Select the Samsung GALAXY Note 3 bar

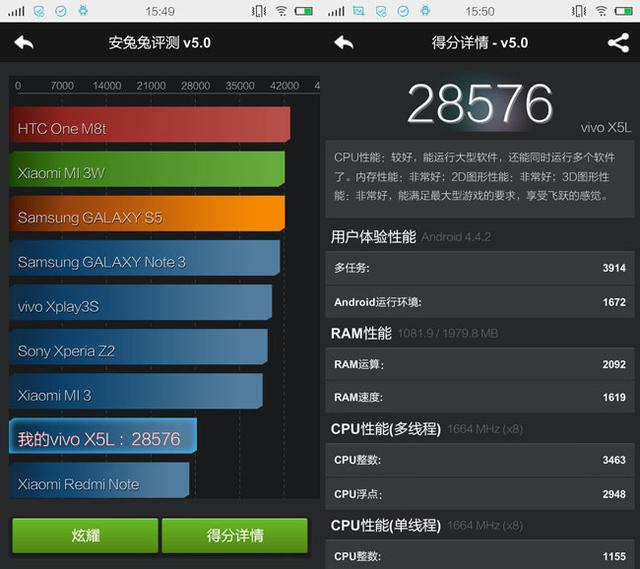click(x=144, y=258)
